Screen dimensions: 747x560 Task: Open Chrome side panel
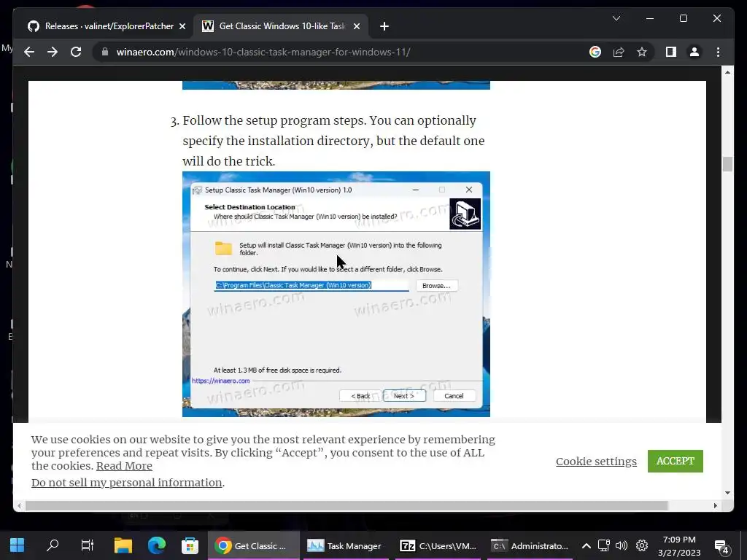click(x=671, y=52)
